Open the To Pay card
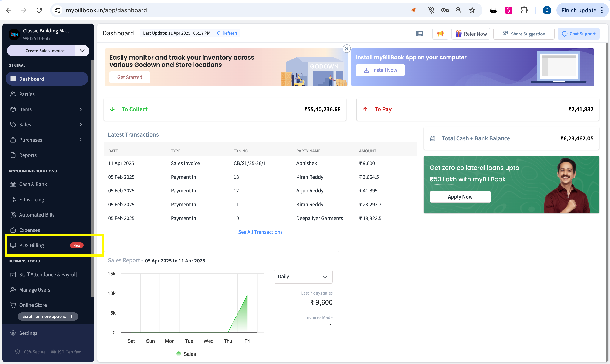The height and width of the screenshot is (364, 610). (478, 109)
